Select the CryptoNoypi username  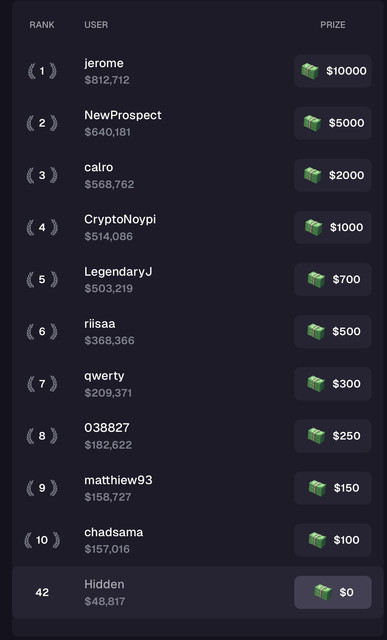coord(120,220)
